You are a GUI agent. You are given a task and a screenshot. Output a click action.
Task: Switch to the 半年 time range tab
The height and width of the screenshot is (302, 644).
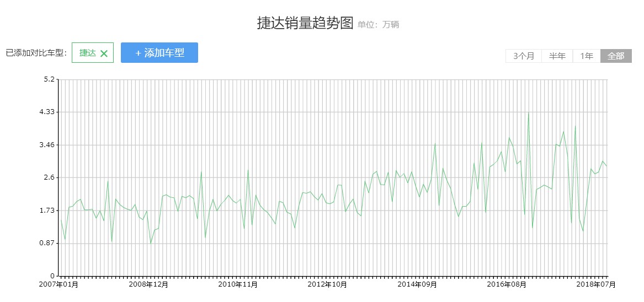point(557,56)
